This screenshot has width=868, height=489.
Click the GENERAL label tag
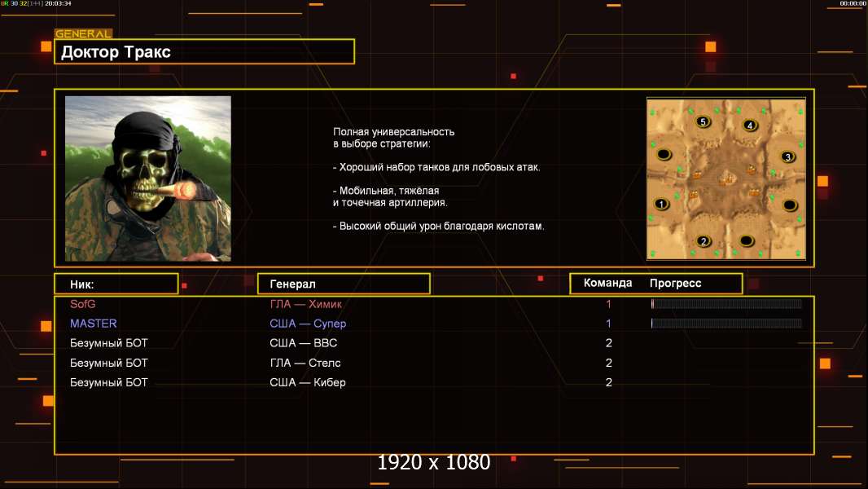pyautogui.click(x=83, y=33)
